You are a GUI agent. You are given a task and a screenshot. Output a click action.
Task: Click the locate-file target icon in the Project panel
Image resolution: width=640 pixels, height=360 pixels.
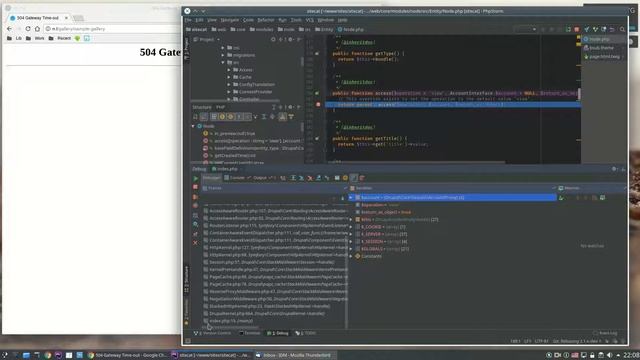273,40
